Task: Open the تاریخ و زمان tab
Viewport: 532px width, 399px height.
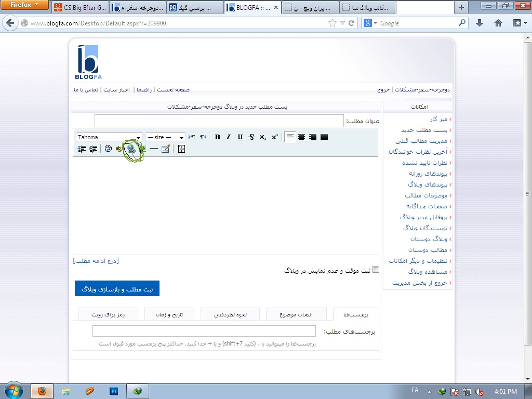Action: pos(169,314)
